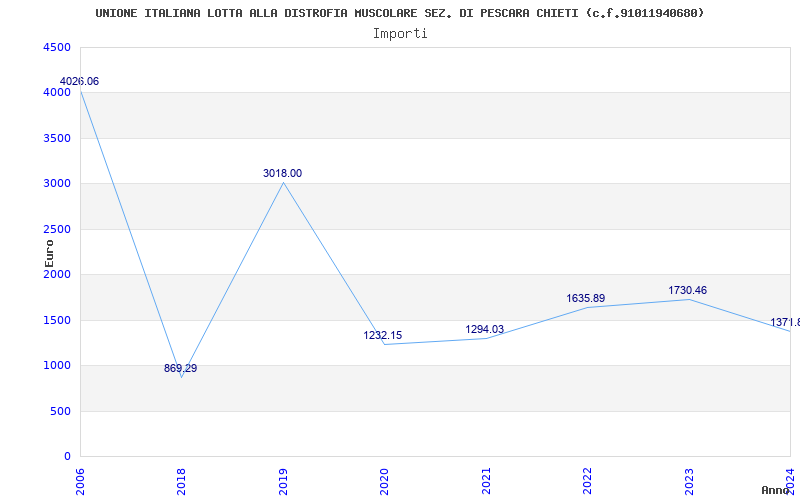
Task: Click y-axis tick 2500
Action: point(57,230)
